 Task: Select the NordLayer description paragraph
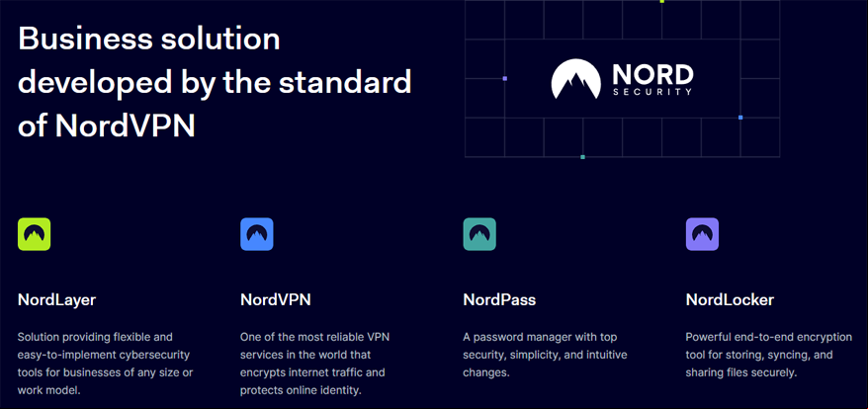click(105, 364)
